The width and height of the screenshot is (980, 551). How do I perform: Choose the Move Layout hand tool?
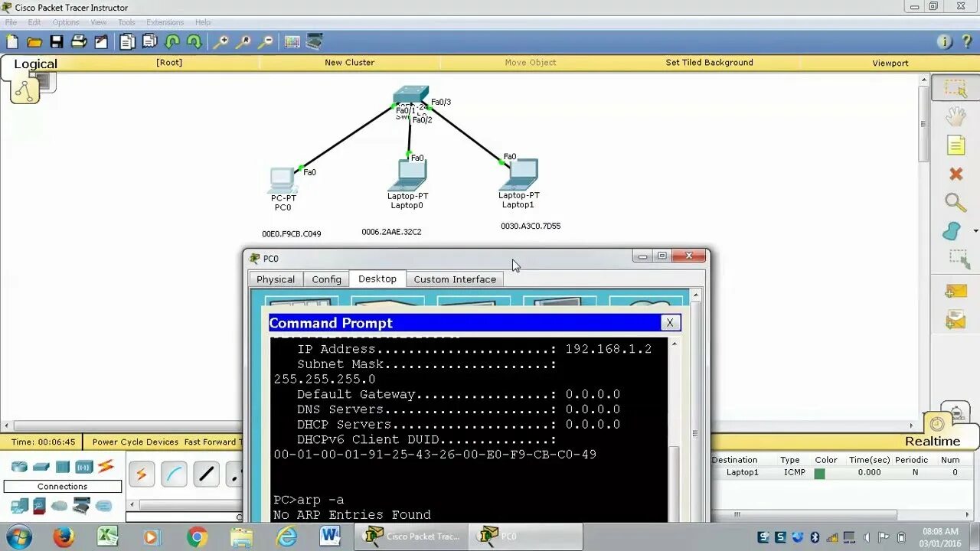click(955, 116)
